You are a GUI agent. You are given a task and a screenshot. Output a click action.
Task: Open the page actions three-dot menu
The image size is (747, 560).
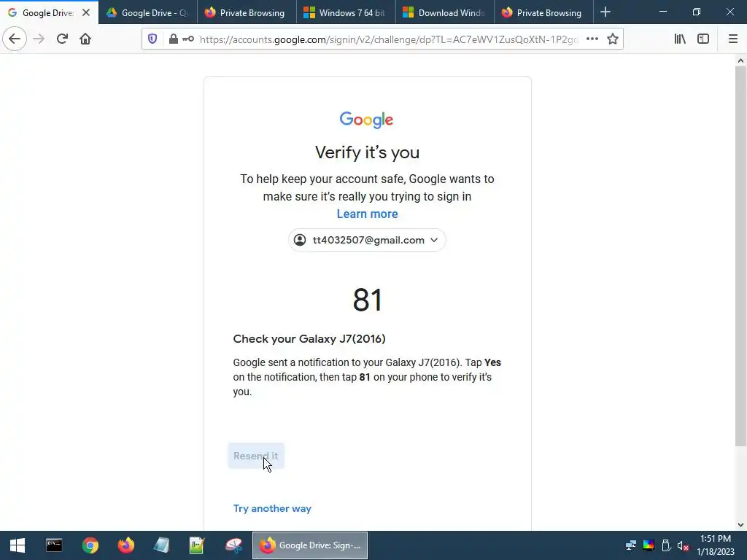point(592,39)
